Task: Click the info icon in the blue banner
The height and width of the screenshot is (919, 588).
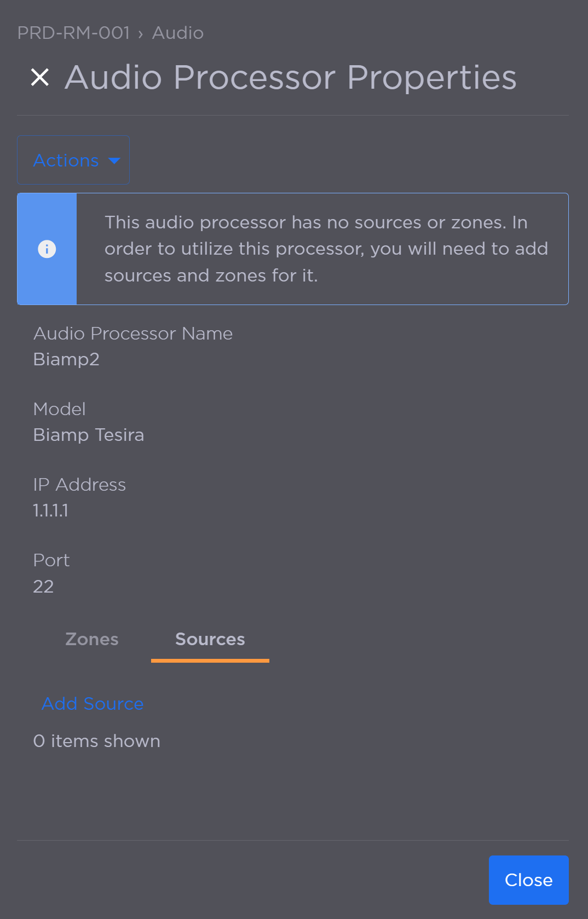Action: click(47, 249)
